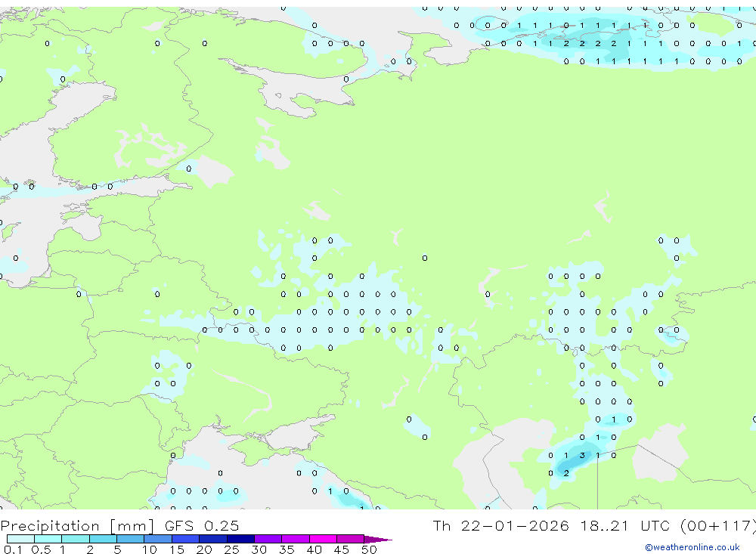Click the 15 to 20 mm legend swatch
The width and height of the screenshot is (756, 554).
[186, 539]
